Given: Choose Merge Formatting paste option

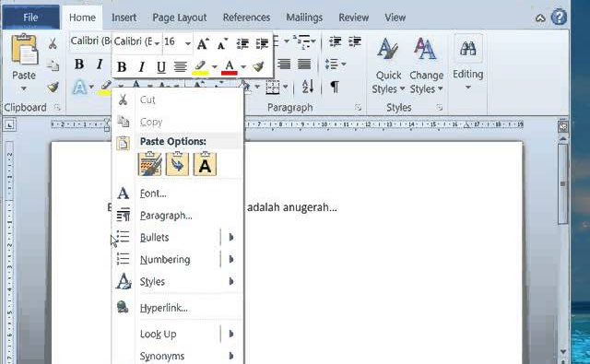Looking at the screenshot, I should 177,164.
